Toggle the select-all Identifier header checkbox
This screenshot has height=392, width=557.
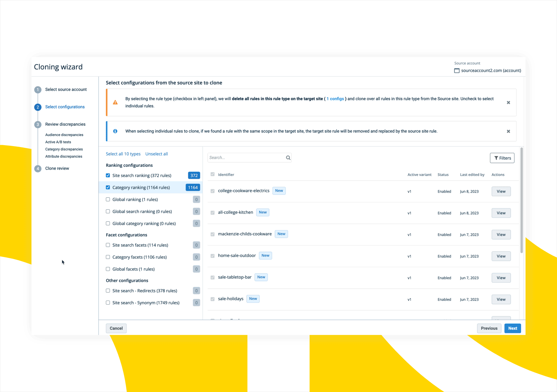(212, 174)
